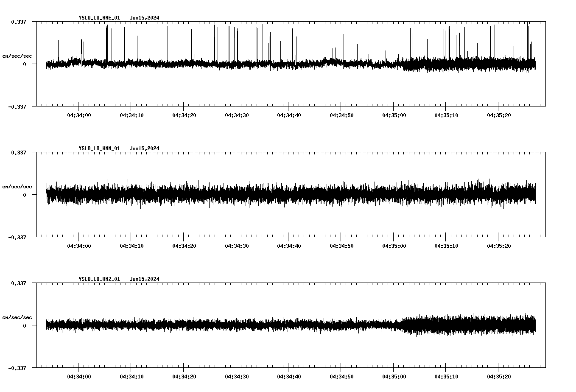Viewport: 576px width, 392px height.
Task: Click the 04:34:00 time tick on top axis
Action: (79, 114)
